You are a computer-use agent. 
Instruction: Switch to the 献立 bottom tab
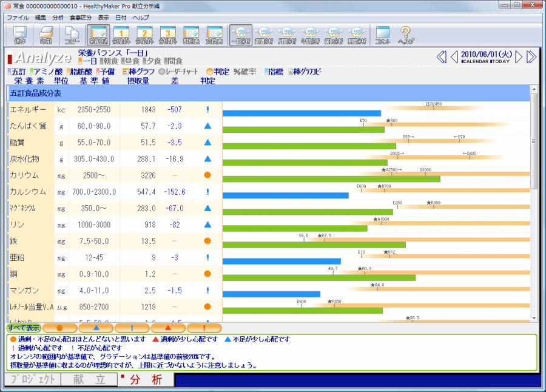pyautogui.click(x=89, y=379)
